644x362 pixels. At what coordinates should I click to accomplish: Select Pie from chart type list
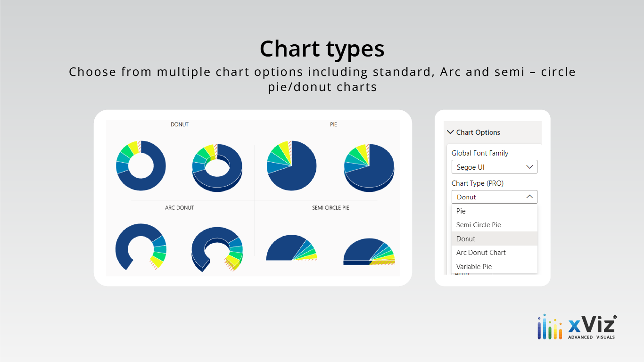461,211
